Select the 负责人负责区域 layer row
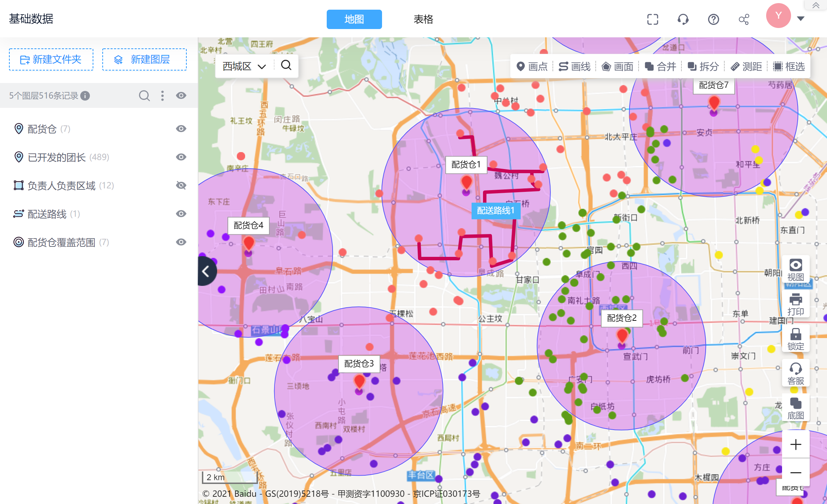Image resolution: width=827 pixels, height=504 pixels. (99, 186)
